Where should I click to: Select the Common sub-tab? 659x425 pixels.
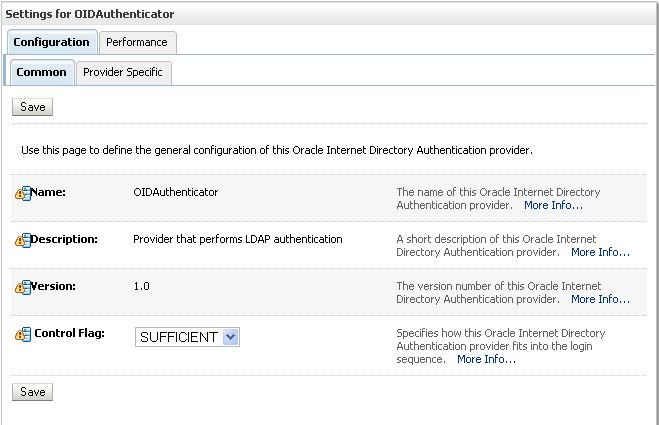42,72
